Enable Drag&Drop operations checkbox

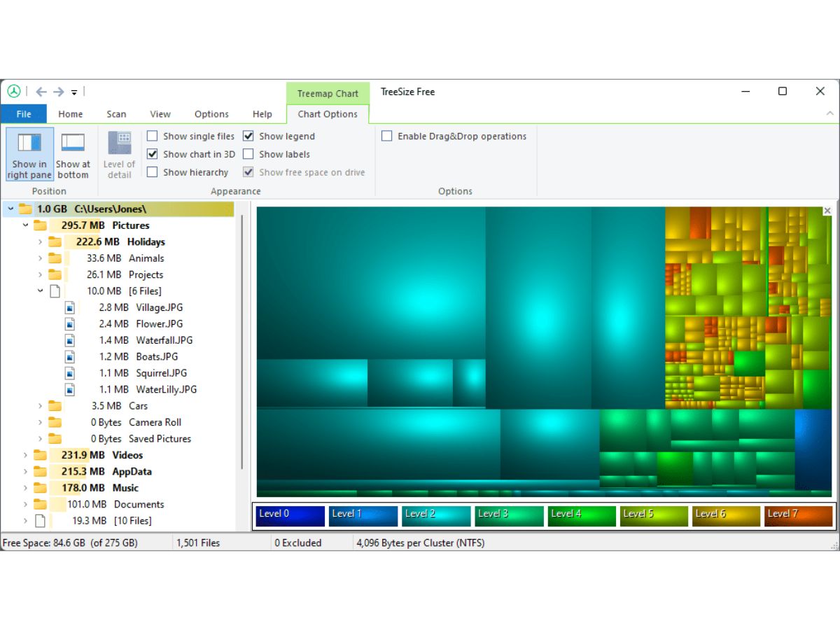pos(386,136)
